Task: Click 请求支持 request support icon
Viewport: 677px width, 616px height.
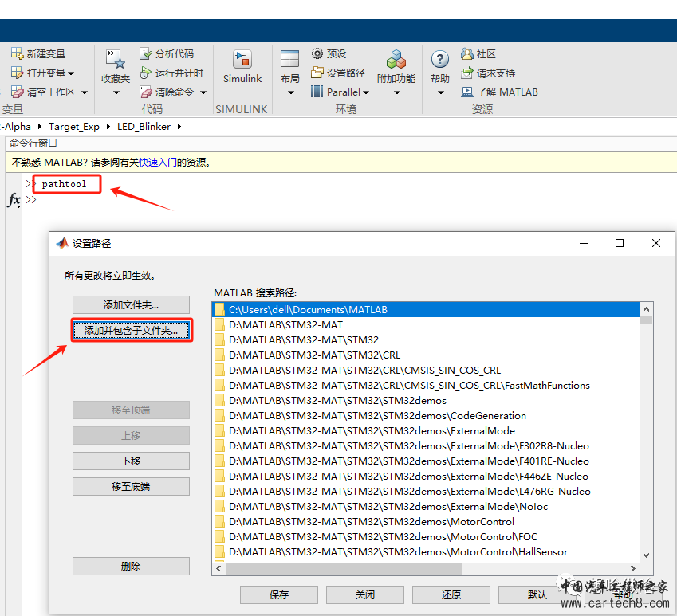Action: pyautogui.click(x=466, y=73)
